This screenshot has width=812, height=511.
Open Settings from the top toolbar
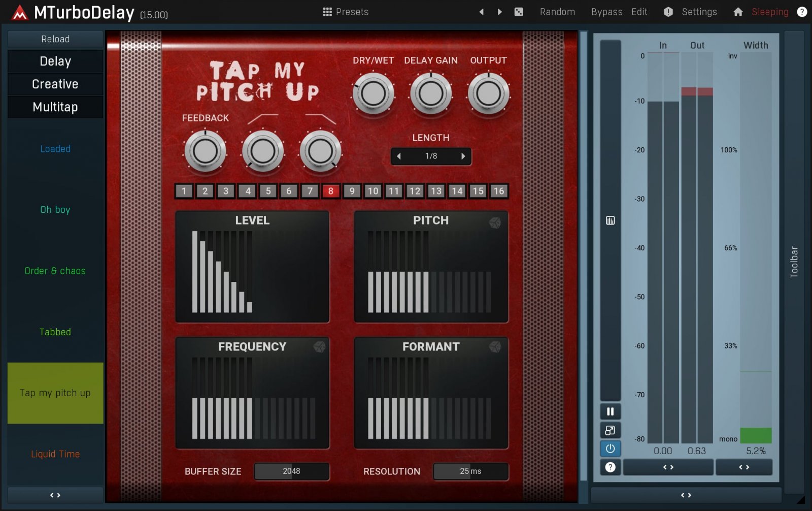pyautogui.click(x=698, y=12)
